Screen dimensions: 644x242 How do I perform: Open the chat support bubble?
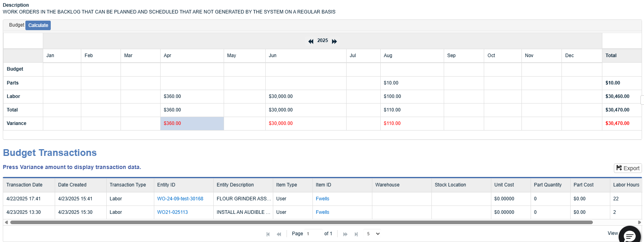[630, 235]
